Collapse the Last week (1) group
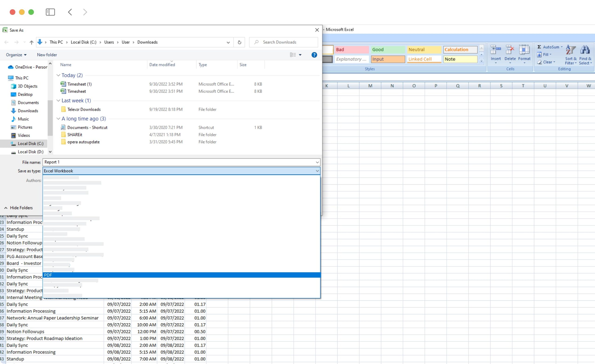Viewport: 595px width, 364px height. click(x=58, y=100)
